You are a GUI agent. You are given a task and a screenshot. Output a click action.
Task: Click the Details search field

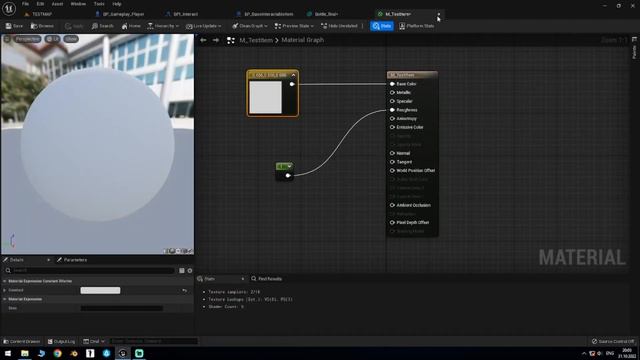(90, 270)
